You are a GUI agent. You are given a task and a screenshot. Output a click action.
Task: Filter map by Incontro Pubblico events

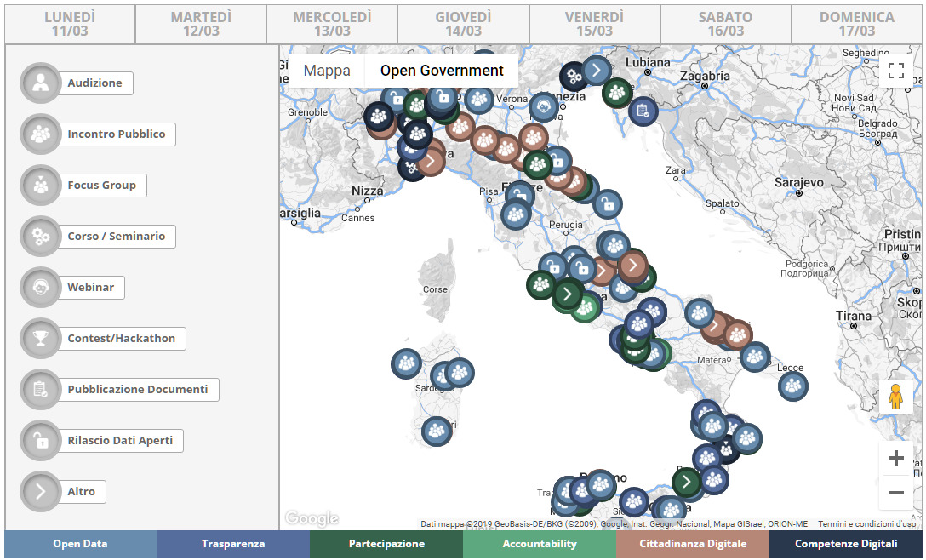(98, 134)
